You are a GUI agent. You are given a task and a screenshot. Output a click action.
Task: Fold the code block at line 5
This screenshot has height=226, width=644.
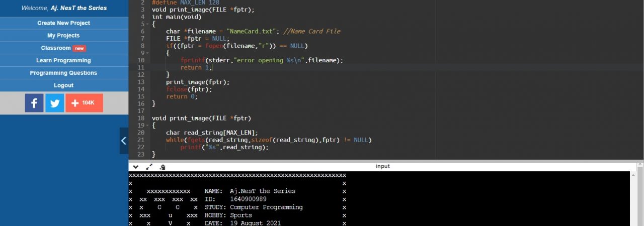pos(147,24)
